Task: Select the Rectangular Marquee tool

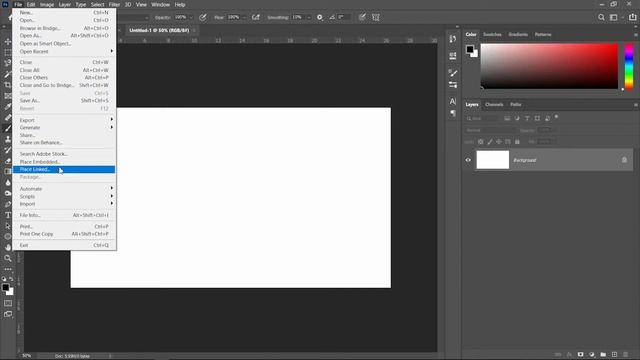Action: click(8, 53)
